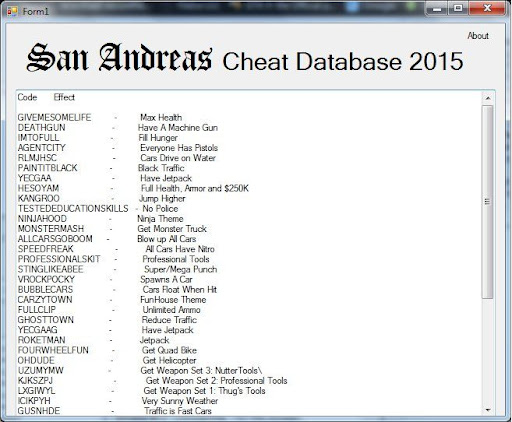Click the ICIKPYH code
512x422 pixels.
click(34, 400)
